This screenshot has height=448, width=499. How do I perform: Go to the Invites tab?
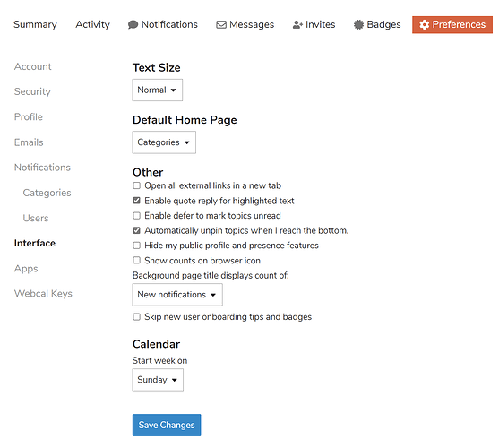click(x=314, y=24)
